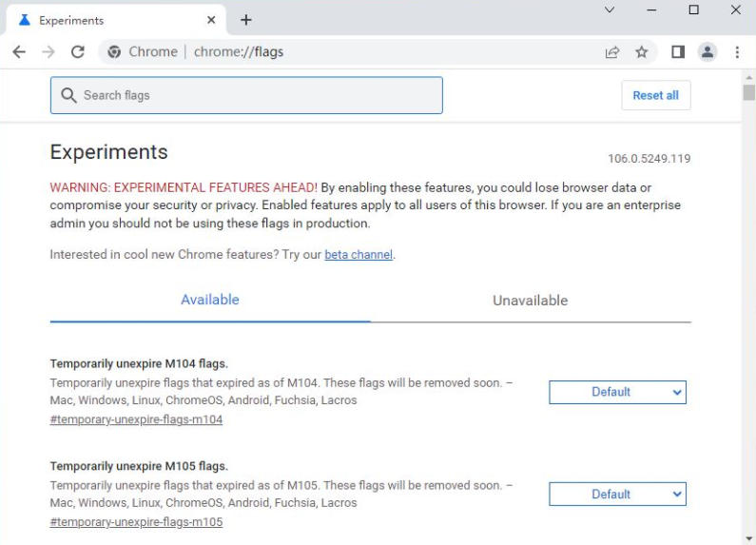Select the Experiments browser tab
756x545 pixels.
click(115, 20)
